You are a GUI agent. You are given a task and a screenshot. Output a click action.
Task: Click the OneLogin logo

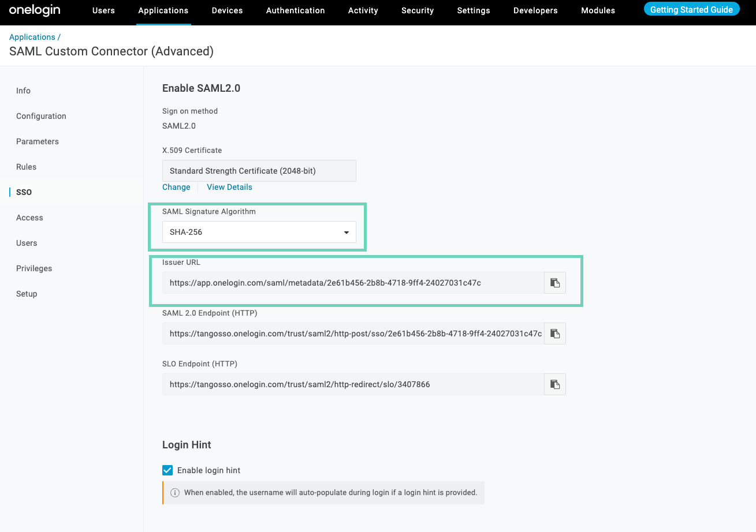(x=35, y=10)
